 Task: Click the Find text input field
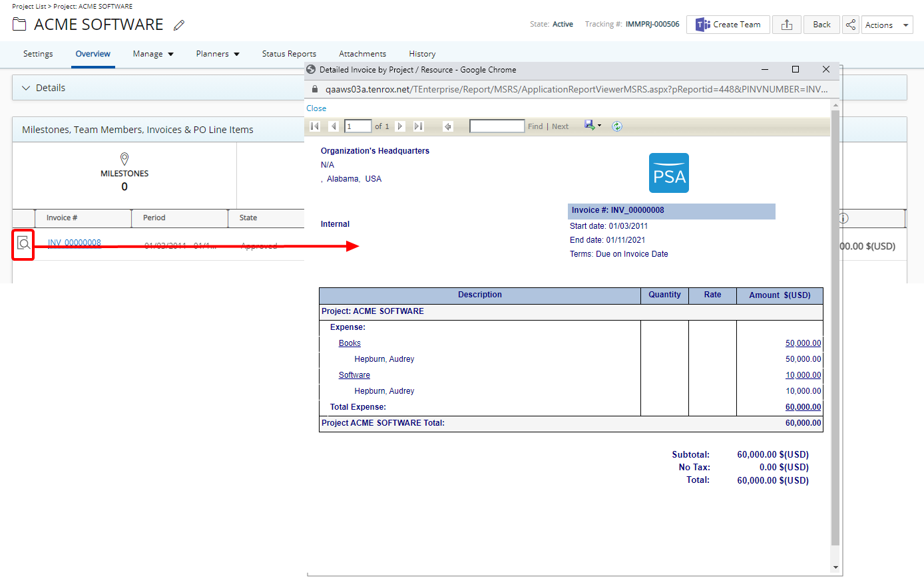pyautogui.click(x=497, y=126)
